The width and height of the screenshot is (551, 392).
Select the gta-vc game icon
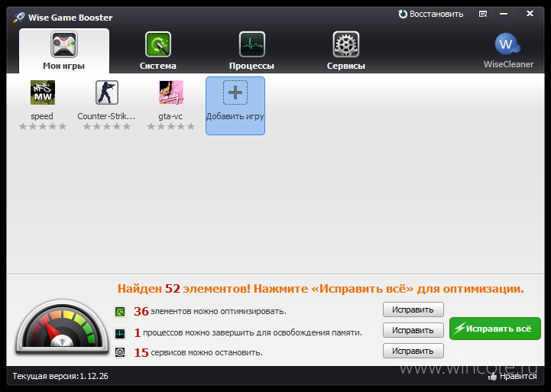point(171,92)
